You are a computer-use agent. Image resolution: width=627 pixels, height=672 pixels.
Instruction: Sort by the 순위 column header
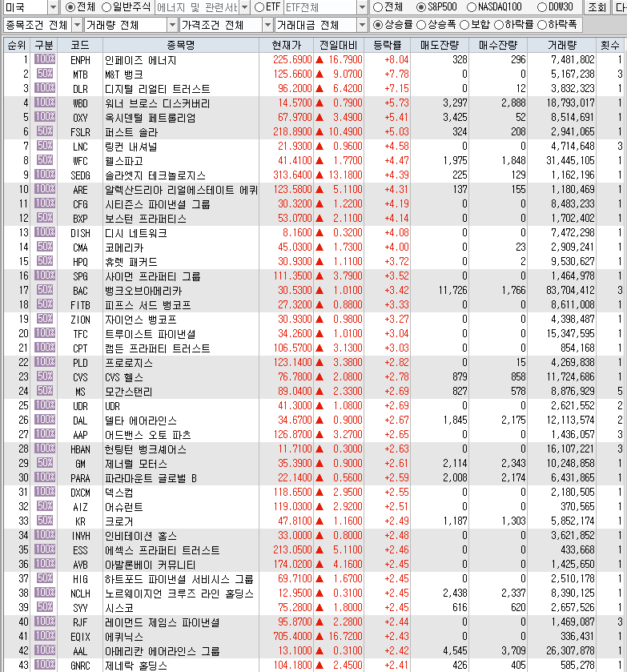point(17,45)
